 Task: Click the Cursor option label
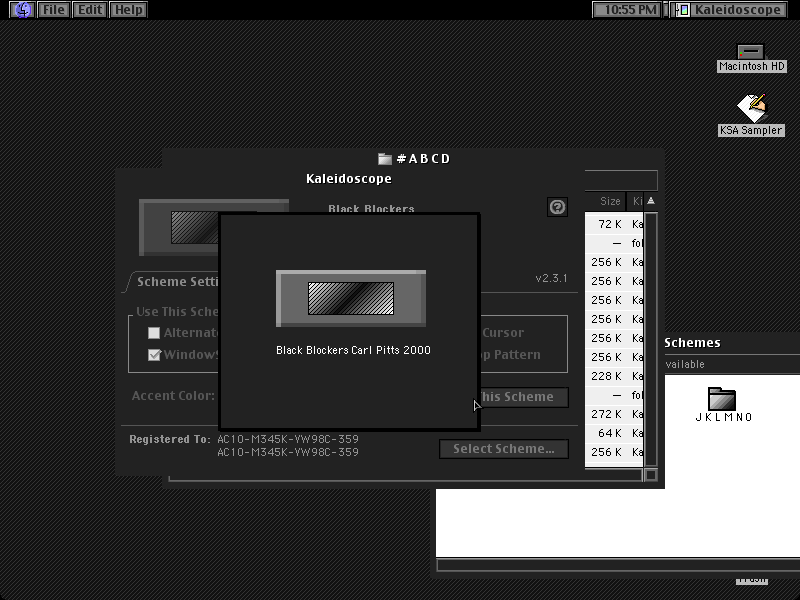pyautogui.click(x=503, y=333)
